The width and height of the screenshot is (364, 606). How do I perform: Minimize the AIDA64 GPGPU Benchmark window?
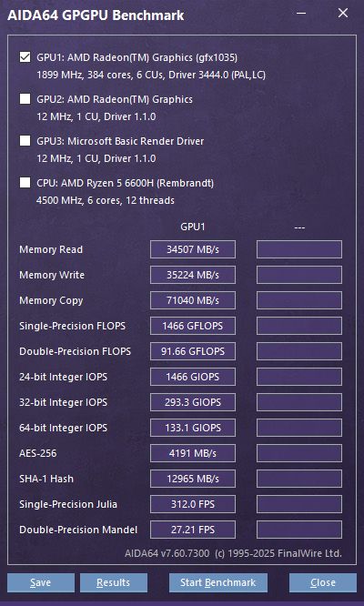301,13
